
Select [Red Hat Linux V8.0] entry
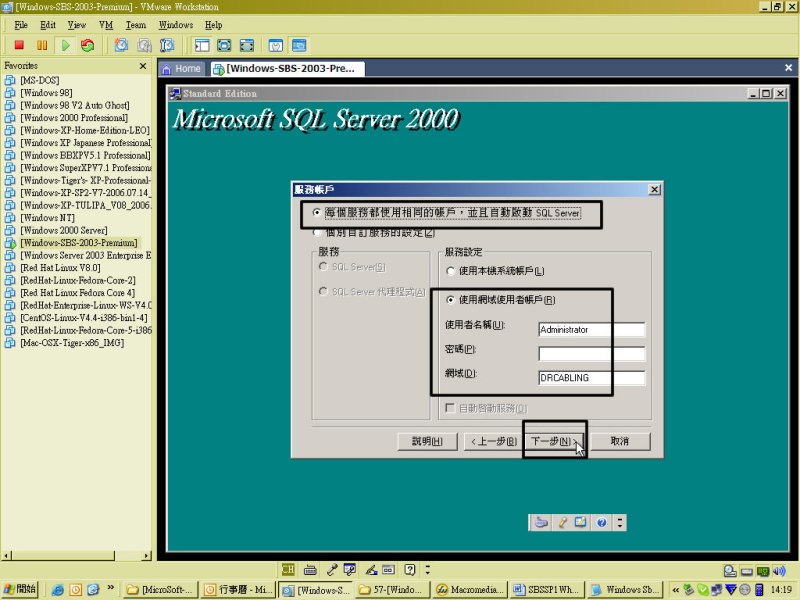60,268
